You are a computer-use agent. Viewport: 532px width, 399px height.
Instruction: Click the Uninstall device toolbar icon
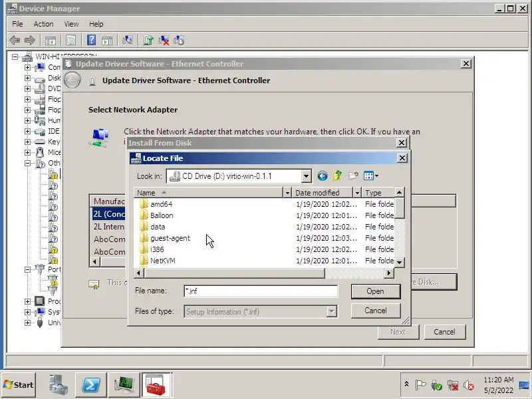click(164, 41)
